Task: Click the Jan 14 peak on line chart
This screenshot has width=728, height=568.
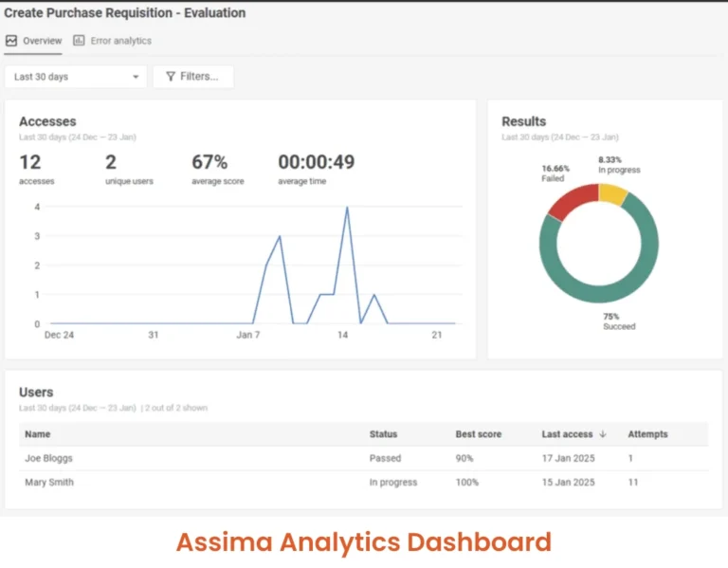Action: (x=347, y=208)
